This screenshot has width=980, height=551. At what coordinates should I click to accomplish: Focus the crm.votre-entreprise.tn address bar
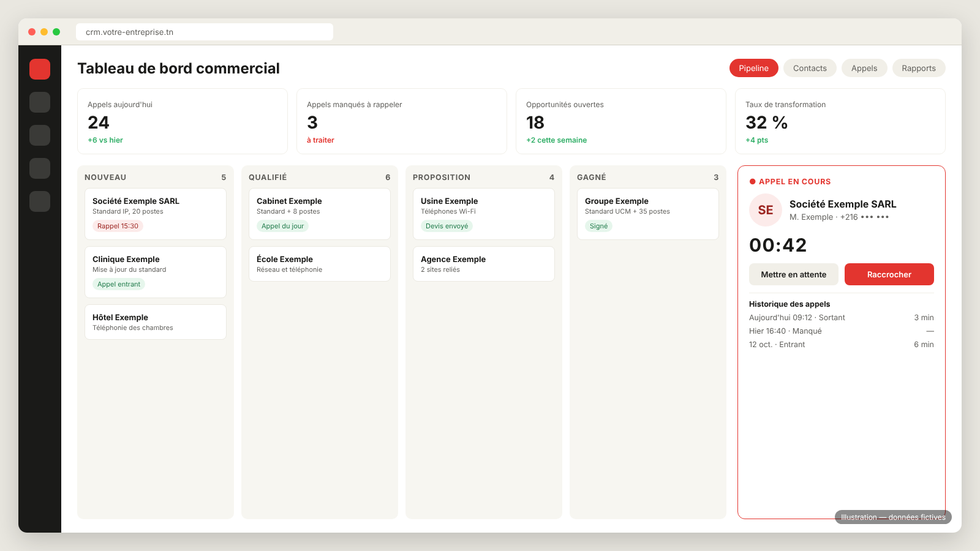tap(205, 32)
